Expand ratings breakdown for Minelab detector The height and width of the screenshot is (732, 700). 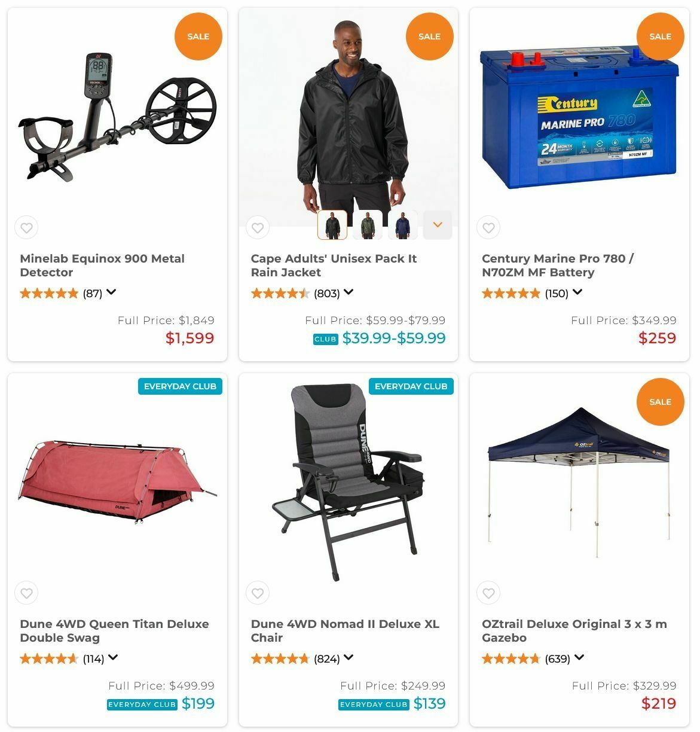111,292
